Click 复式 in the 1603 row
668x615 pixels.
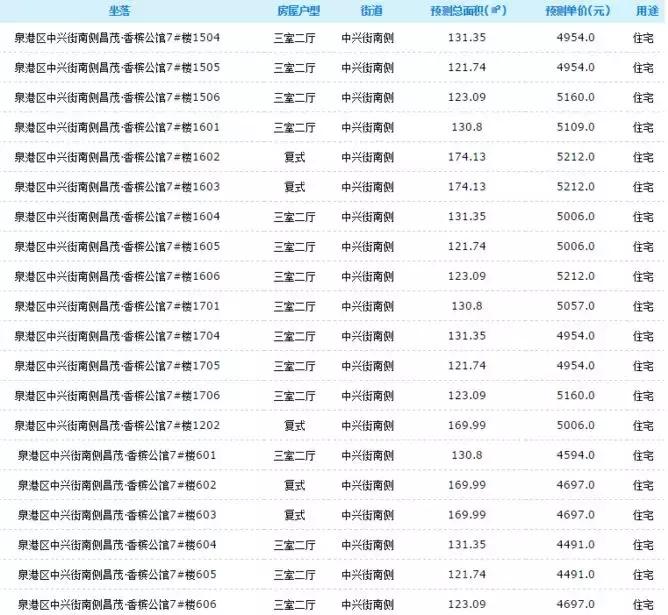[295, 187]
